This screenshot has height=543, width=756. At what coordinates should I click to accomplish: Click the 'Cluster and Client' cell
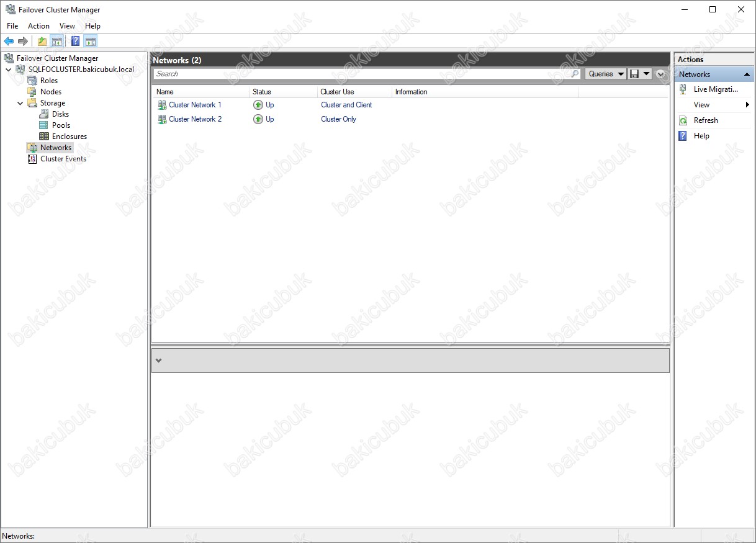click(x=346, y=105)
